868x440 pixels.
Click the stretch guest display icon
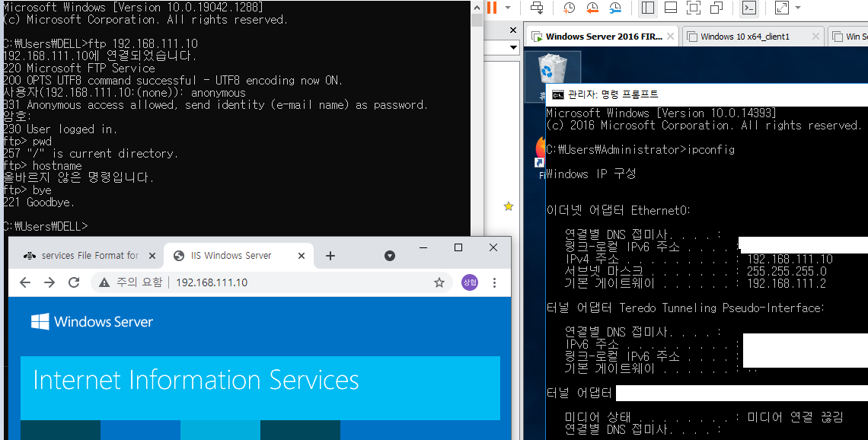click(x=782, y=8)
